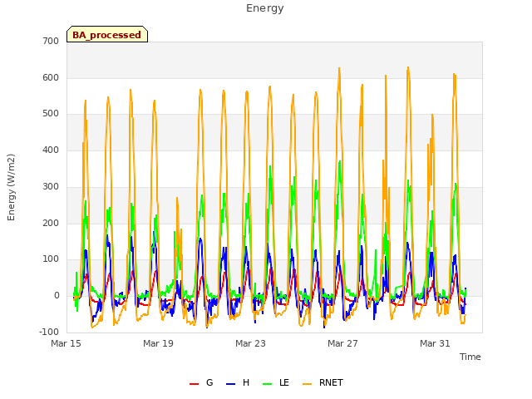Click the blue H legend color marker
The image size is (532, 399).
coord(231,384)
